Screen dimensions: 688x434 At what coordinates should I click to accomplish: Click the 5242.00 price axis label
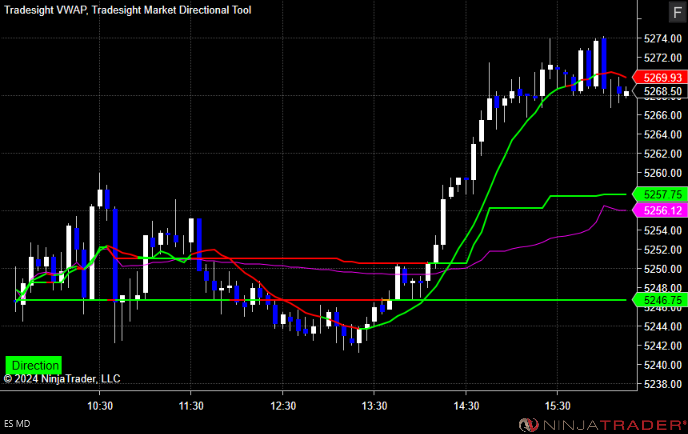point(663,346)
